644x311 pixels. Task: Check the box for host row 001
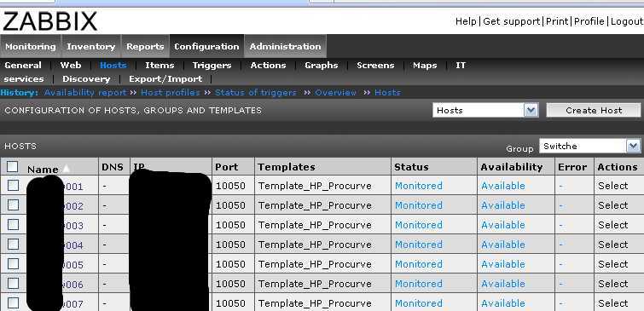click(x=13, y=186)
